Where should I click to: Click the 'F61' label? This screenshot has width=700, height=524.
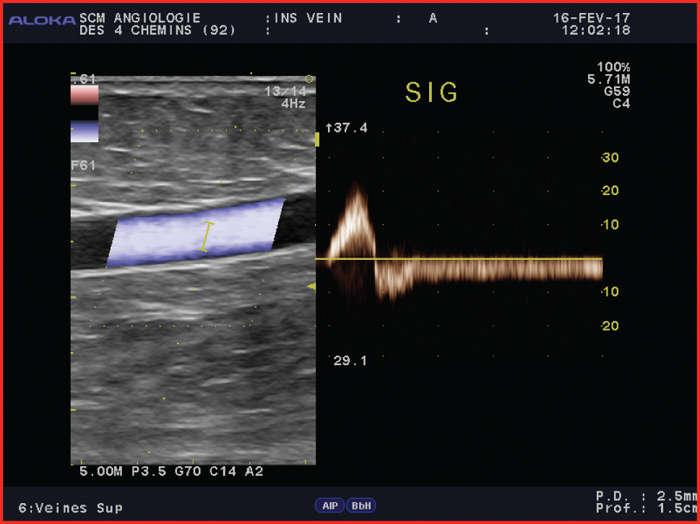pyautogui.click(x=83, y=166)
